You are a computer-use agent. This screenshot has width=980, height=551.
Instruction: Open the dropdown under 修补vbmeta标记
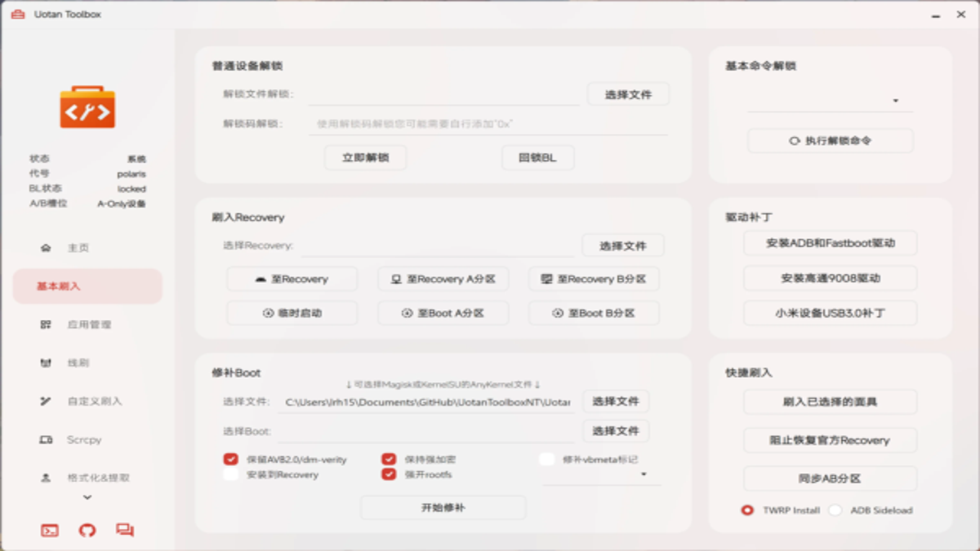click(601, 474)
